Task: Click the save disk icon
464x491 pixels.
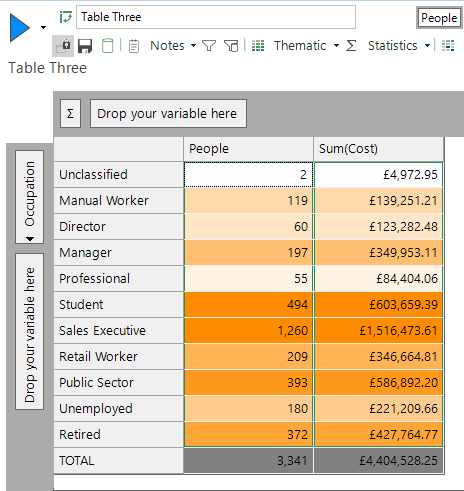Action: (x=85, y=46)
